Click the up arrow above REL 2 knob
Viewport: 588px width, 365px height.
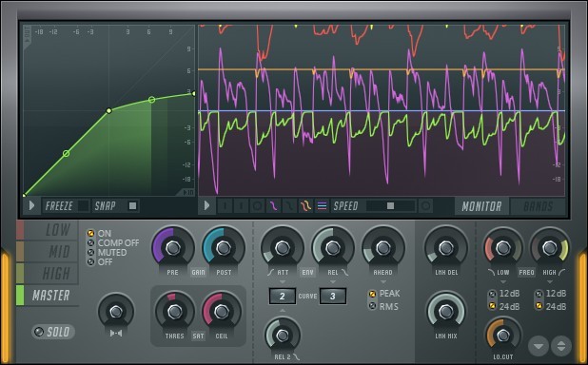click(283, 311)
